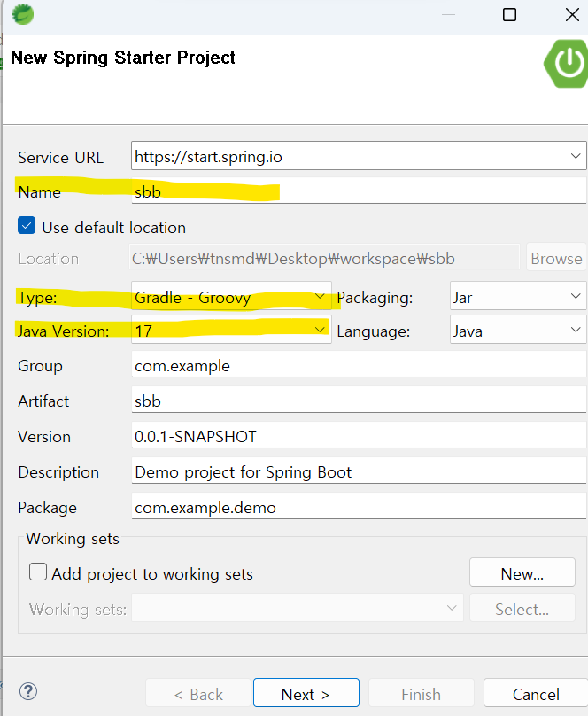Focus the Package field com.example.demo
Image resolution: width=588 pixels, height=716 pixels.
click(x=359, y=506)
